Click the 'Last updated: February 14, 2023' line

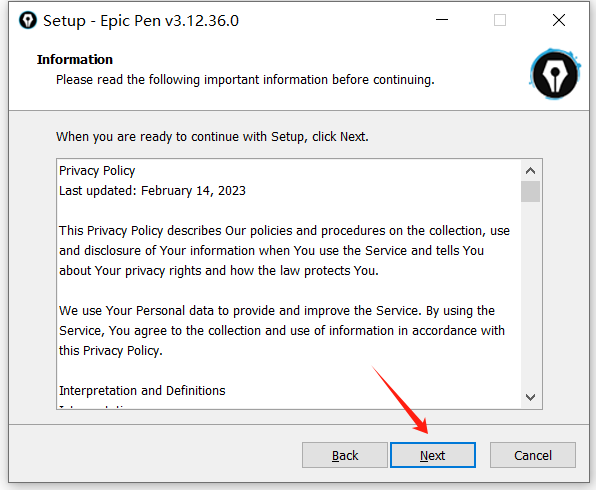tap(152, 190)
